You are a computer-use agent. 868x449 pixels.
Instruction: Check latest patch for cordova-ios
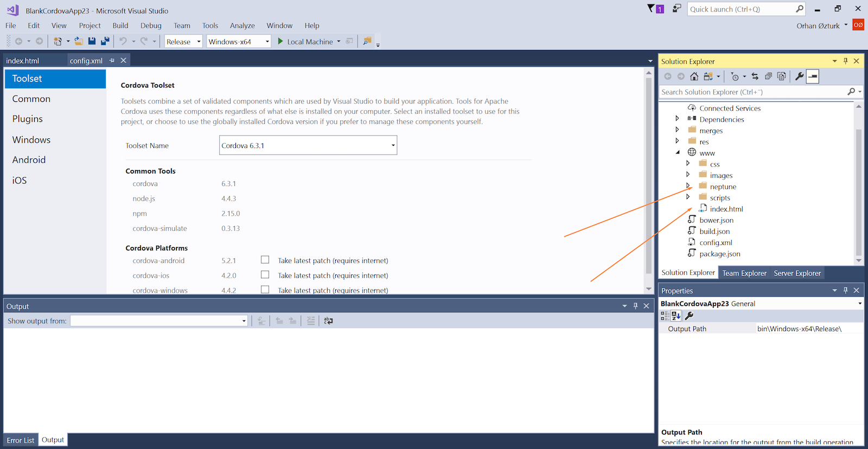click(265, 274)
